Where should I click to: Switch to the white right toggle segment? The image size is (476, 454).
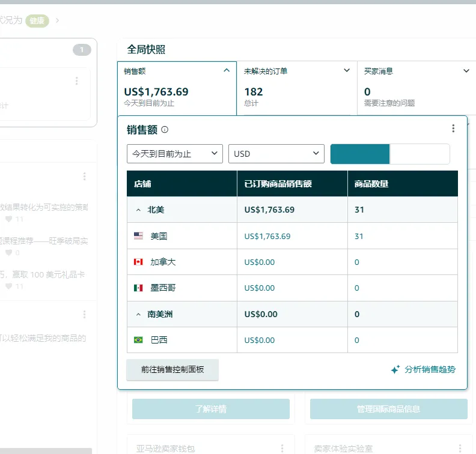pos(420,154)
